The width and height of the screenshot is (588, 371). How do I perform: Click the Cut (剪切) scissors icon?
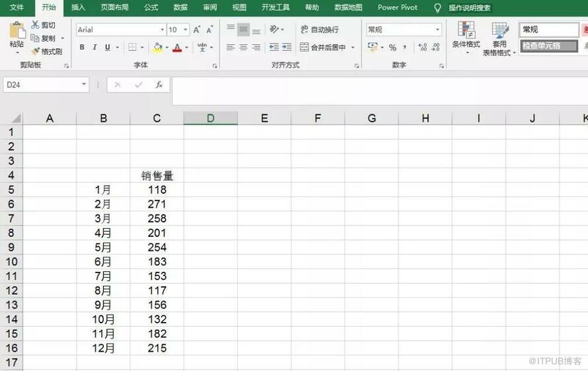click(x=36, y=25)
